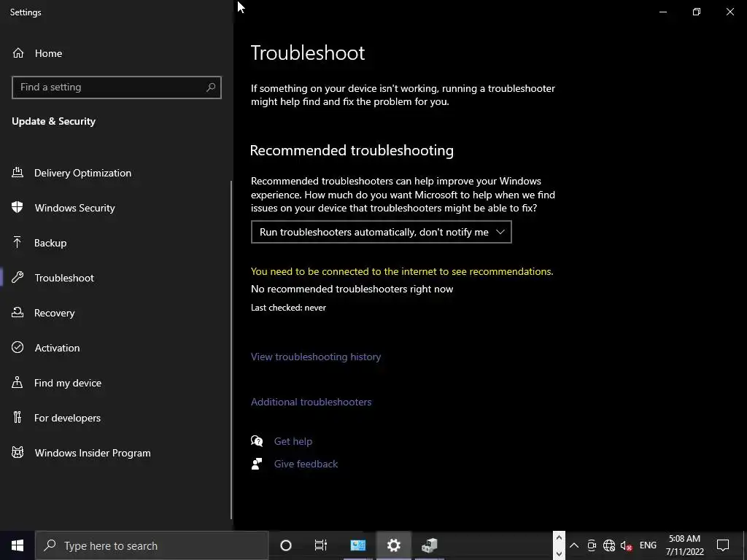Click the Activation checkmark icon
This screenshot has height=560, width=747.
18,347
